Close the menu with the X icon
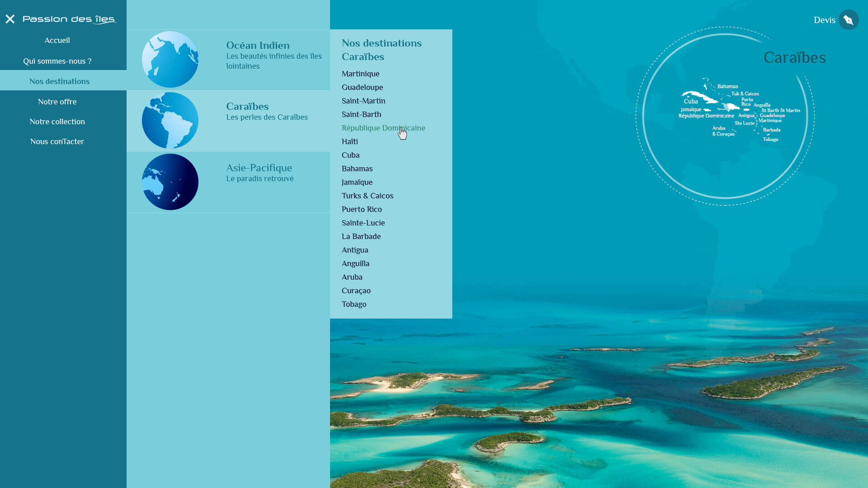The width and height of the screenshot is (868, 488). [x=10, y=19]
